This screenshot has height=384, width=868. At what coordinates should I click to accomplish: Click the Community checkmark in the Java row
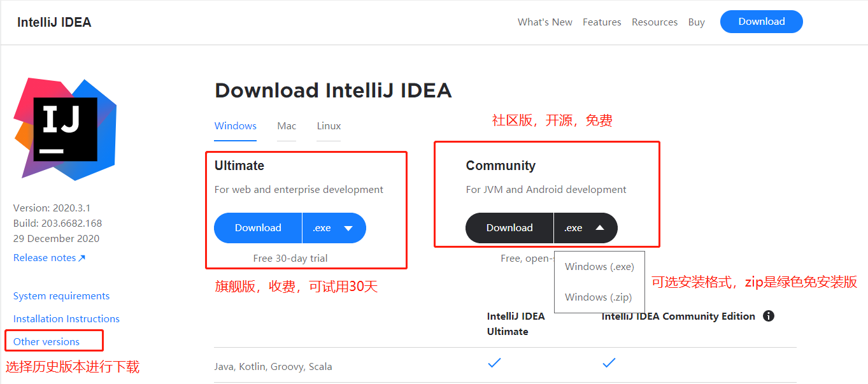(x=609, y=363)
